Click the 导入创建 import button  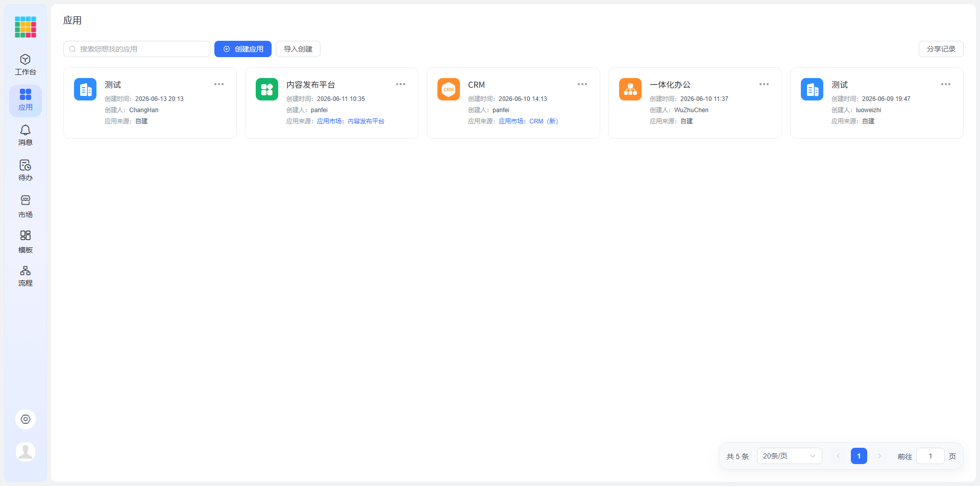(298, 49)
